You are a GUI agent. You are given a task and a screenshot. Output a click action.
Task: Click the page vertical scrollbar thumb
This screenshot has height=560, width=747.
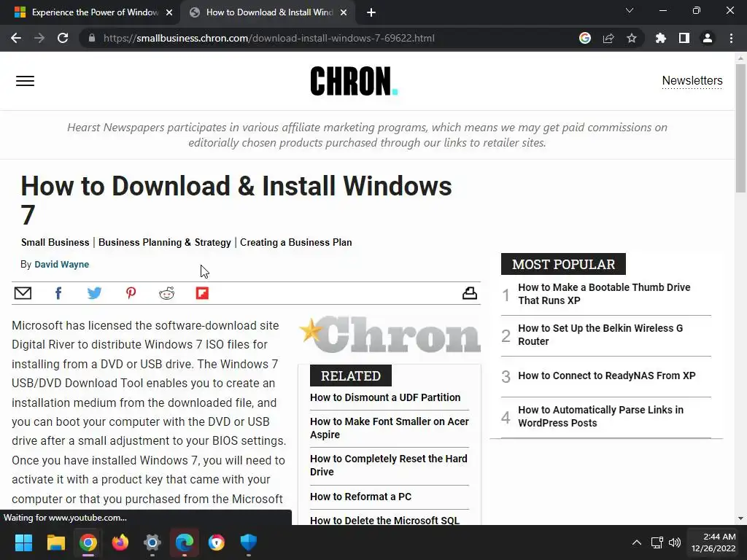740,128
